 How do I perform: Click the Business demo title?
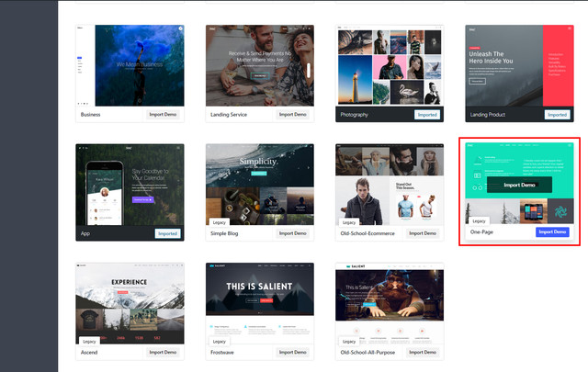tap(90, 115)
